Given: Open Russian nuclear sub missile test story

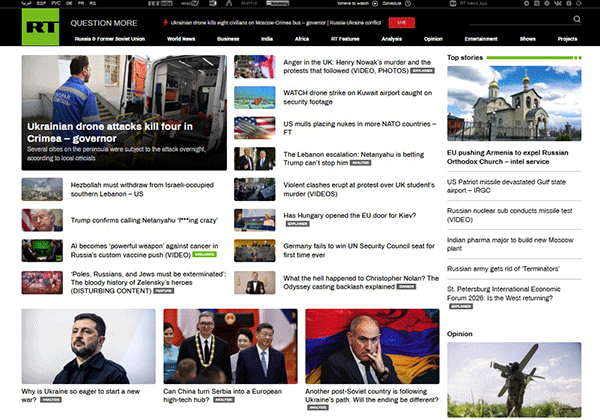Looking at the screenshot, I should coord(509,215).
